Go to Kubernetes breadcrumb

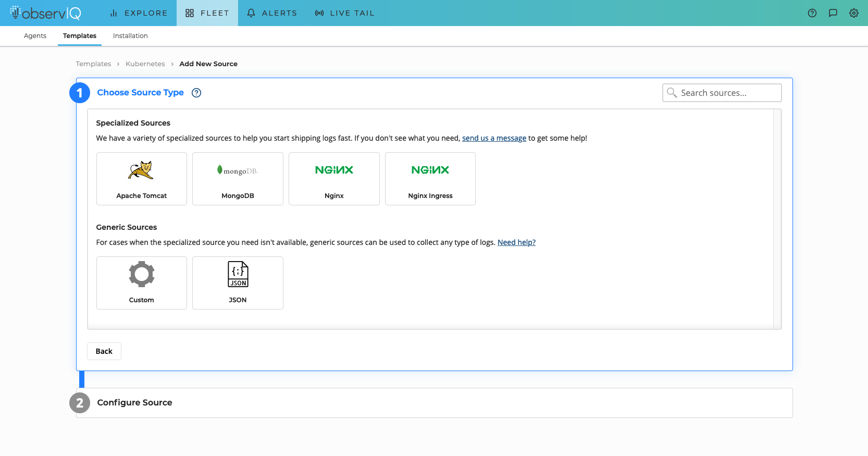pos(145,64)
